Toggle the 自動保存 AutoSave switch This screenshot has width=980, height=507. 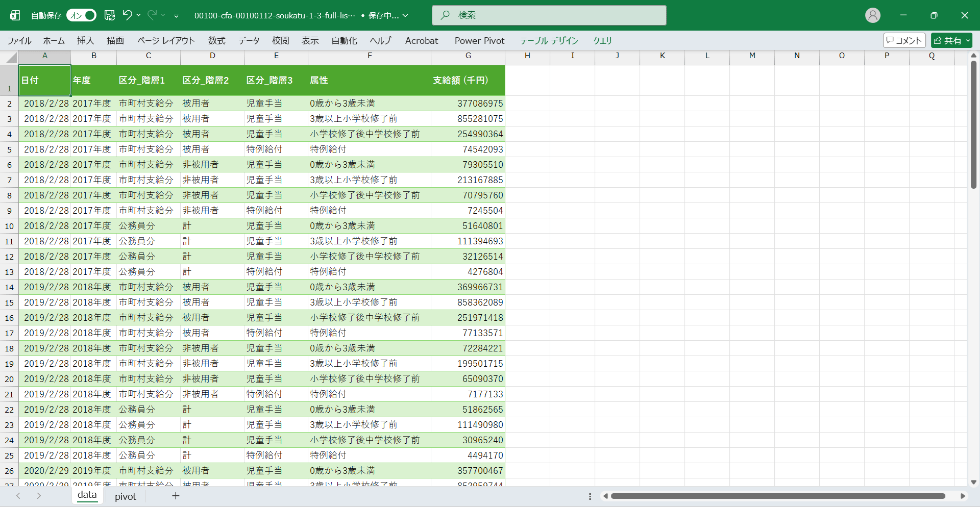(x=82, y=15)
